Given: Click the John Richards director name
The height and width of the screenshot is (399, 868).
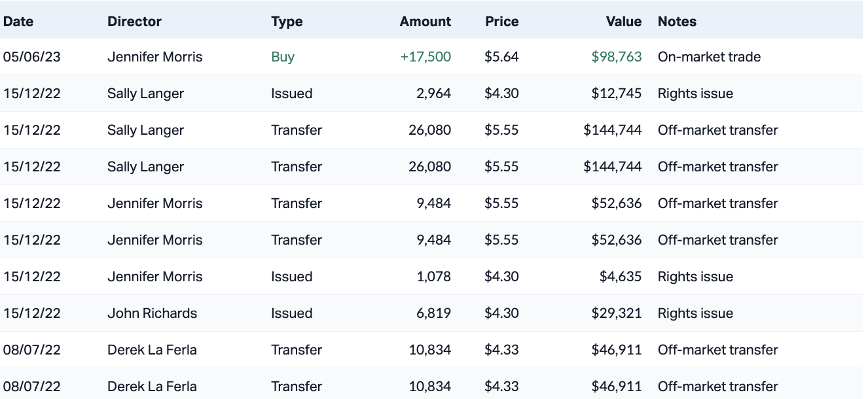Looking at the screenshot, I should click(x=152, y=313).
